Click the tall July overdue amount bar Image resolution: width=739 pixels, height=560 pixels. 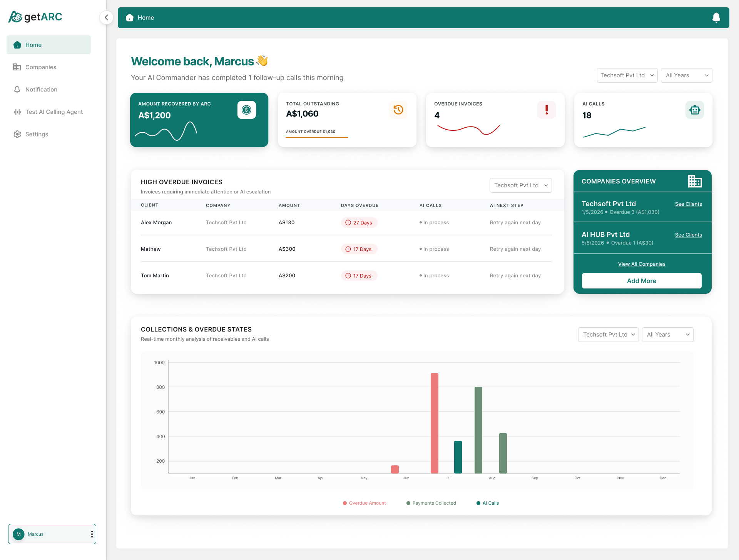[x=435, y=423]
